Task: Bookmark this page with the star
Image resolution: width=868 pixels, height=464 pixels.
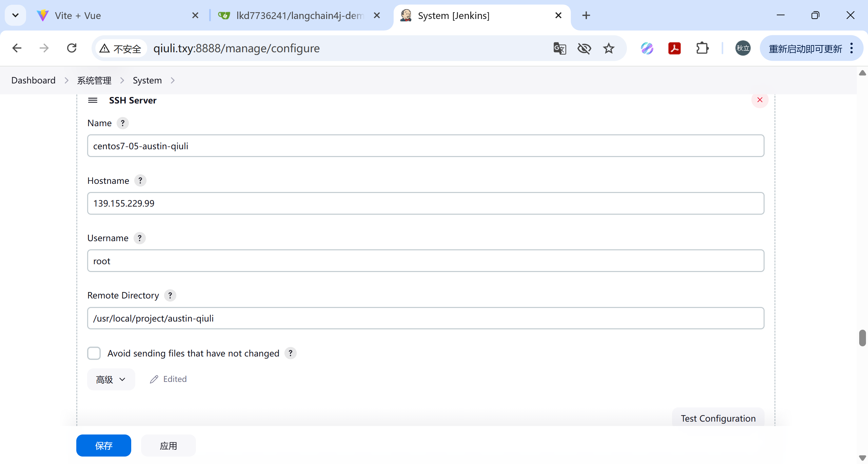Action: (x=609, y=48)
